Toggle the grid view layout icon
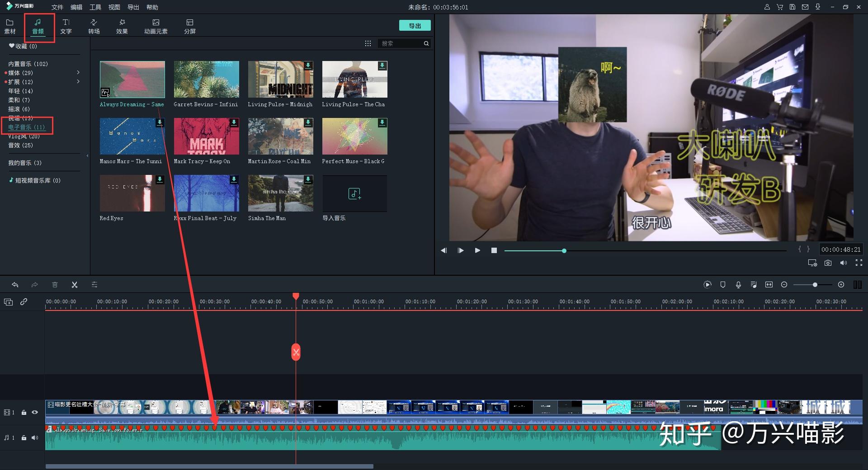Screen dimensions: 868x470 (x=368, y=43)
